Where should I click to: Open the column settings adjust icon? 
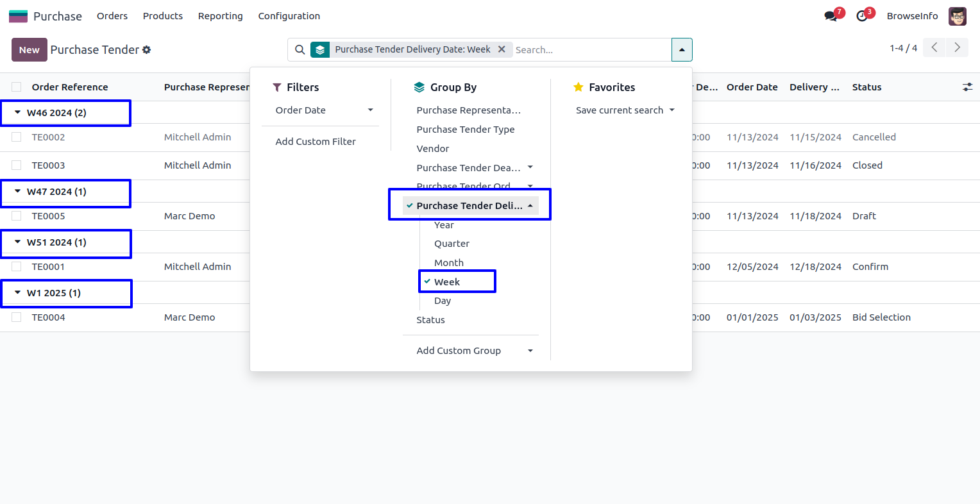click(967, 87)
